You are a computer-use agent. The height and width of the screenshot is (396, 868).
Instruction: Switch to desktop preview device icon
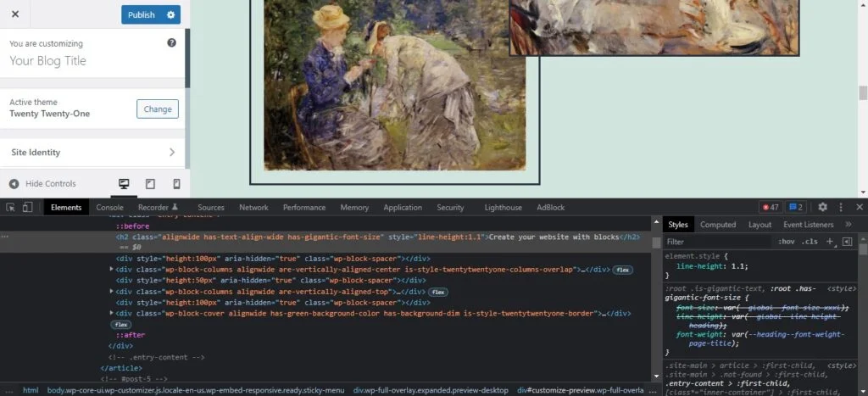pos(124,184)
